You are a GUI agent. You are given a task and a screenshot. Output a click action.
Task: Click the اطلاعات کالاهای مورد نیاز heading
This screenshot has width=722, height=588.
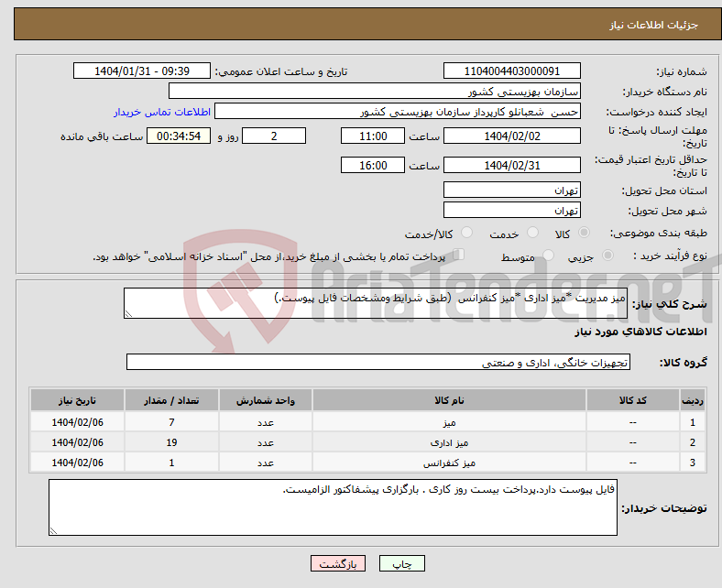click(x=640, y=332)
